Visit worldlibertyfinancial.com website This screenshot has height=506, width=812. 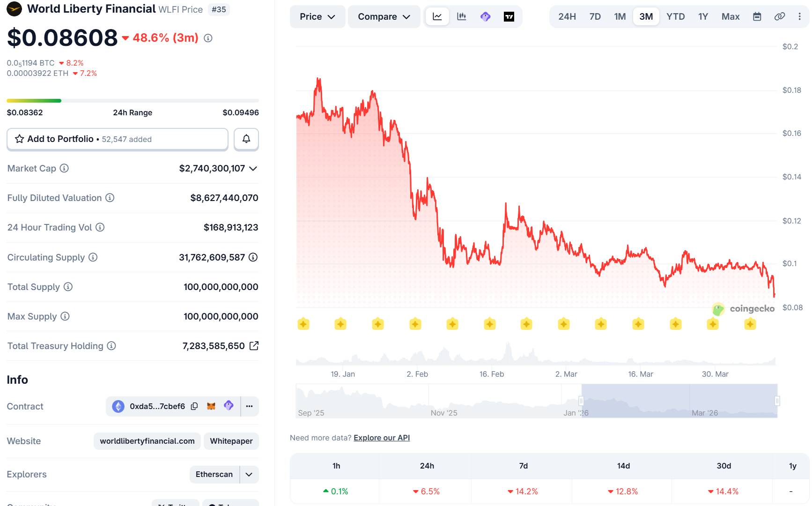coord(147,441)
